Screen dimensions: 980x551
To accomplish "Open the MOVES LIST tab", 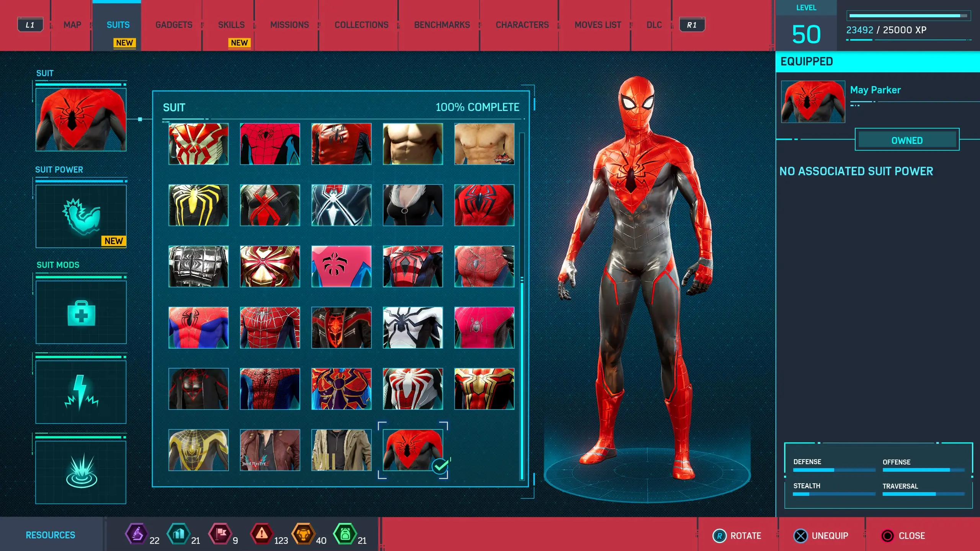I will (598, 25).
